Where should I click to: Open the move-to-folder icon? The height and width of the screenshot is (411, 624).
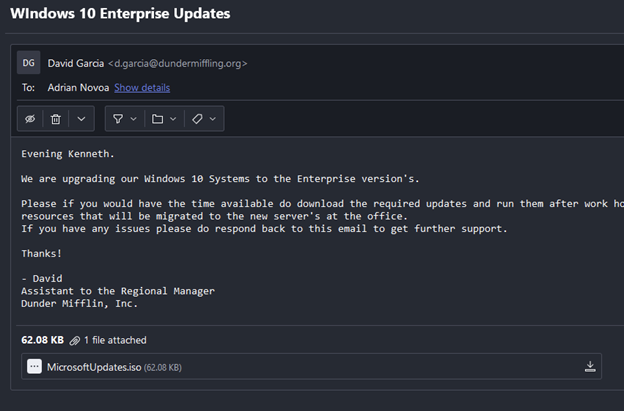click(x=158, y=119)
